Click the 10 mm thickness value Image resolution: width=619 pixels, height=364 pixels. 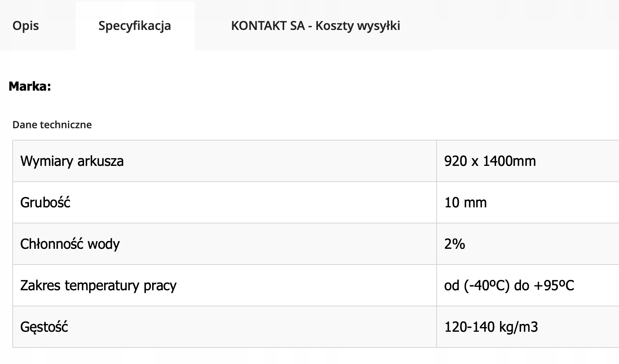tap(465, 202)
